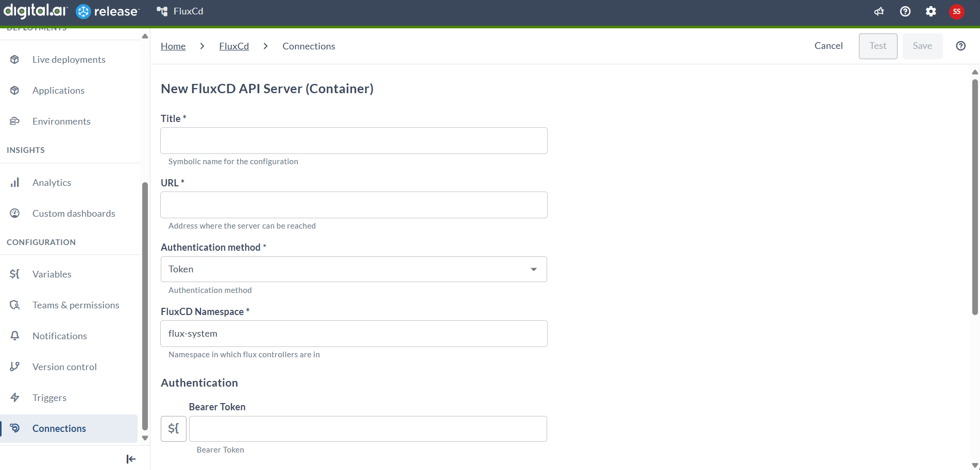980x470 pixels.
Task: Focus the Bearer Token input field
Action: [368, 428]
